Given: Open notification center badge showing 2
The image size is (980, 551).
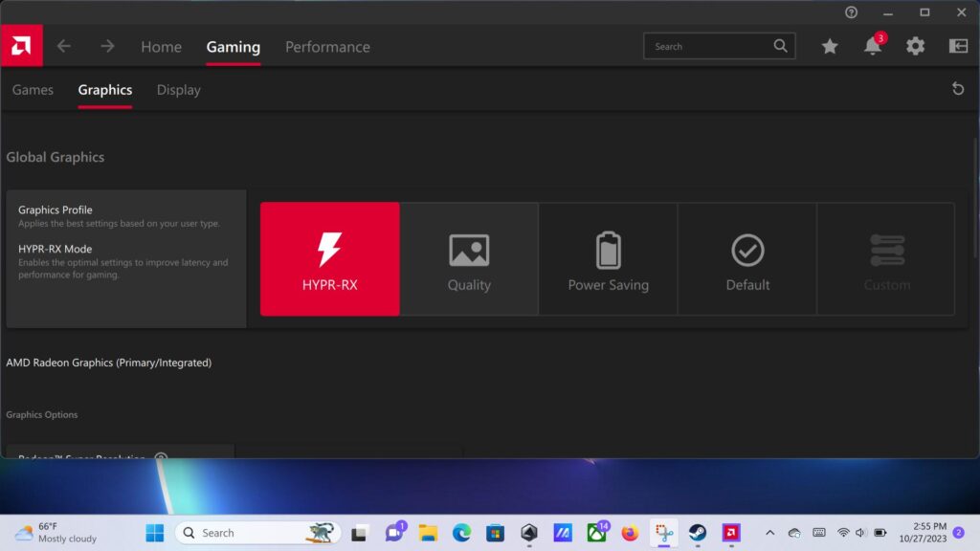Looking at the screenshot, I should (x=959, y=532).
